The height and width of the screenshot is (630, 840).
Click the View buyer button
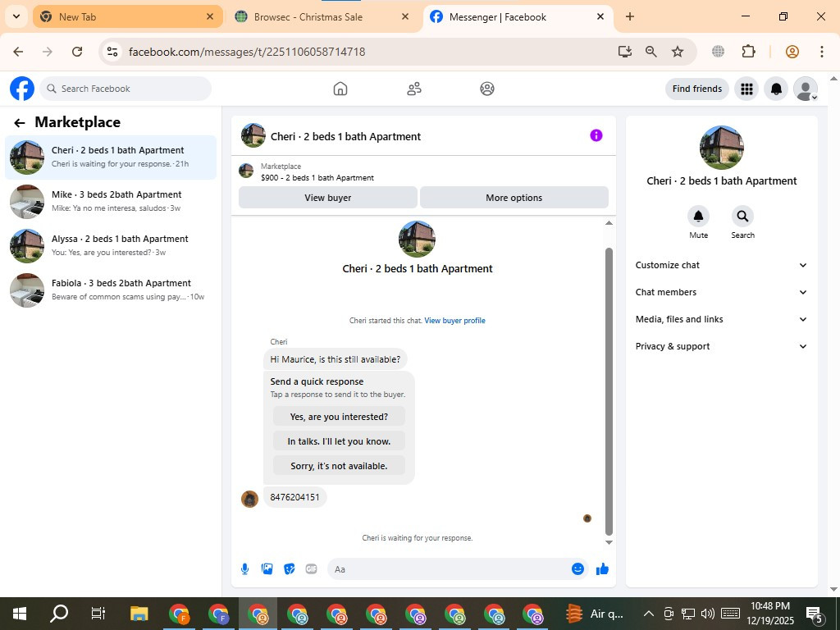[328, 198]
